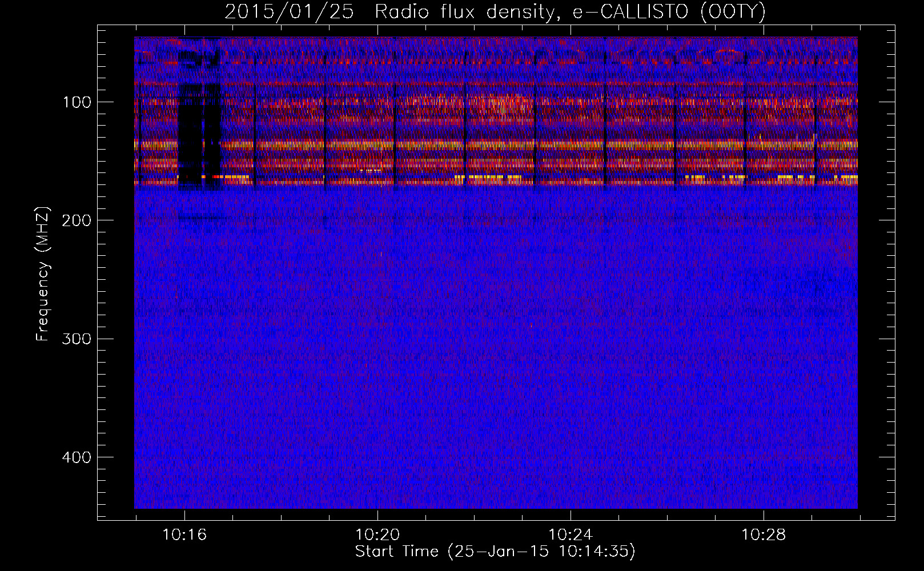
Task: Click the 10:20 time tick label
Action: (x=377, y=535)
